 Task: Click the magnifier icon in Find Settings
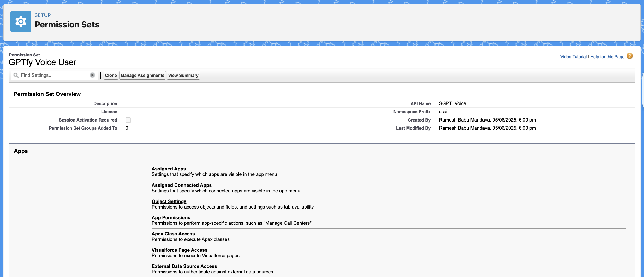(16, 75)
